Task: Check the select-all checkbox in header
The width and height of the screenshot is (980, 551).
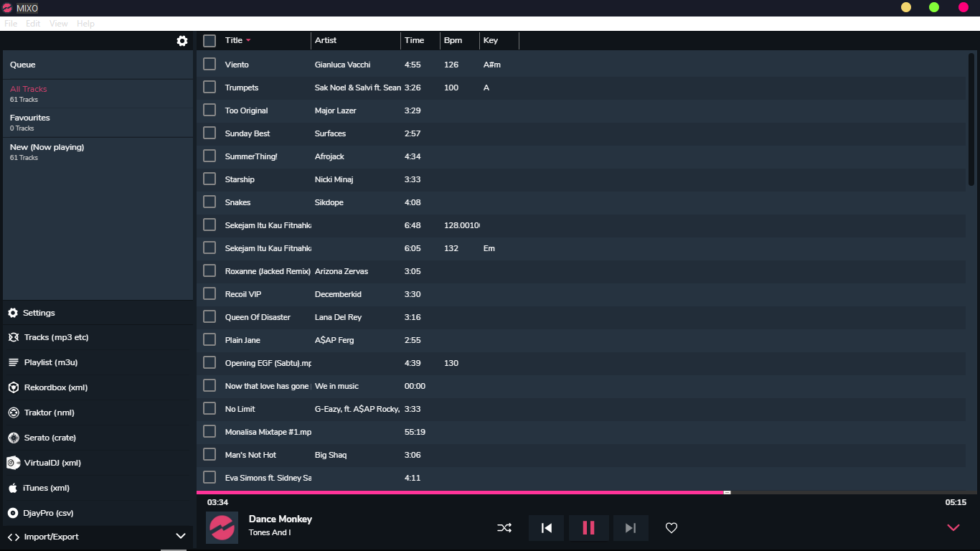Action: click(x=209, y=41)
